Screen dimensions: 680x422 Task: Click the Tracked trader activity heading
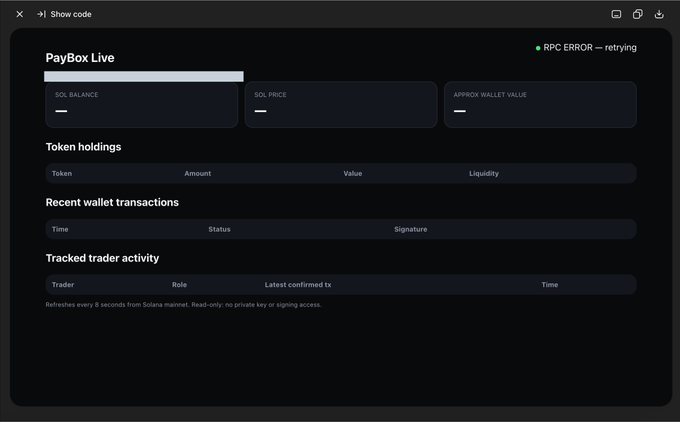[102, 258]
